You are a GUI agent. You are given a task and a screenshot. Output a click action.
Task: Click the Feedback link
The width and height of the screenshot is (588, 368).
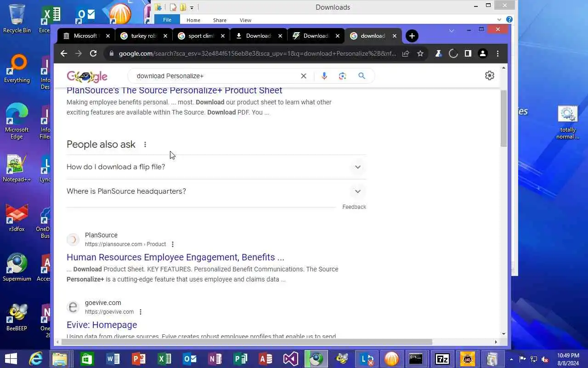tap(354, 207)
